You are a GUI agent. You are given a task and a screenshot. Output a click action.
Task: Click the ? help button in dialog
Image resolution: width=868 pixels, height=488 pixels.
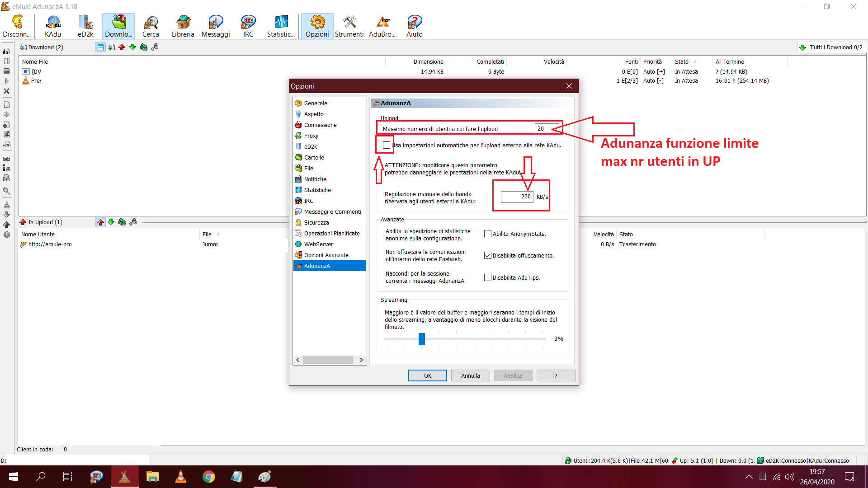pos(556,375)
